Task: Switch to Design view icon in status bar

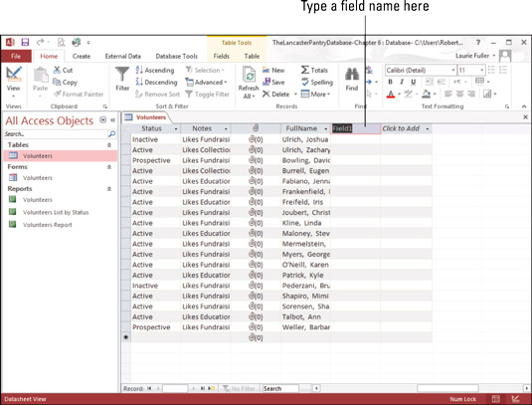Action: [515, 399]
